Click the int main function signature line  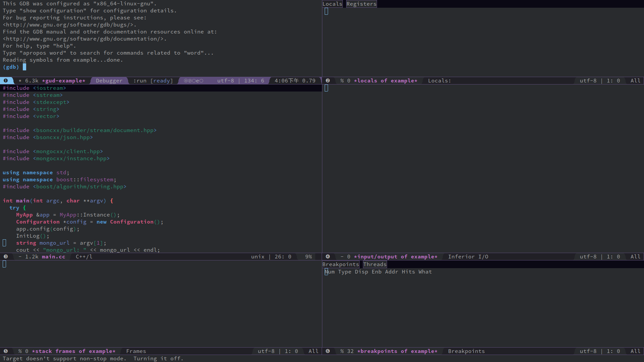(58, 201)
